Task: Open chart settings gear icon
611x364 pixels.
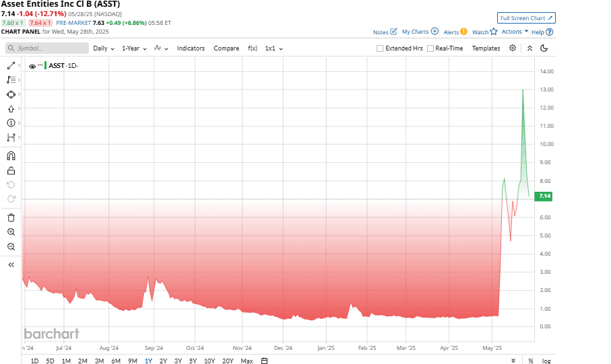Action: pyautogui.click(x=513, y=48)
